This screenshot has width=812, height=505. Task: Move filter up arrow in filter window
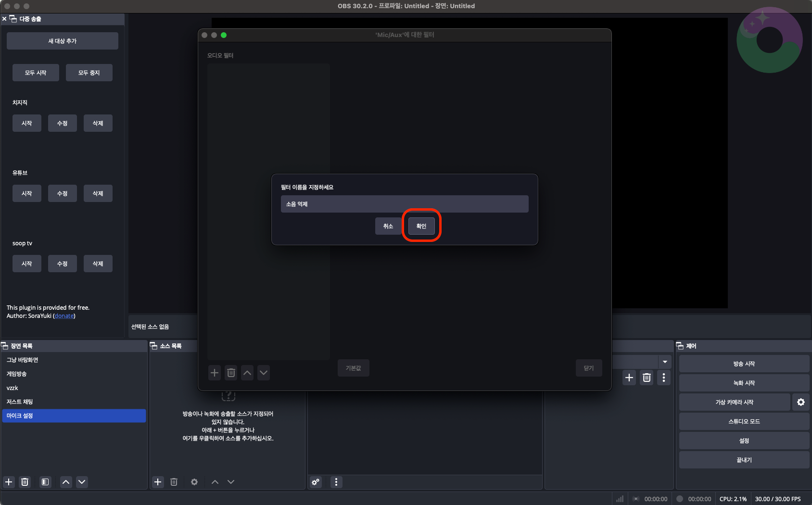click(247, 373)
